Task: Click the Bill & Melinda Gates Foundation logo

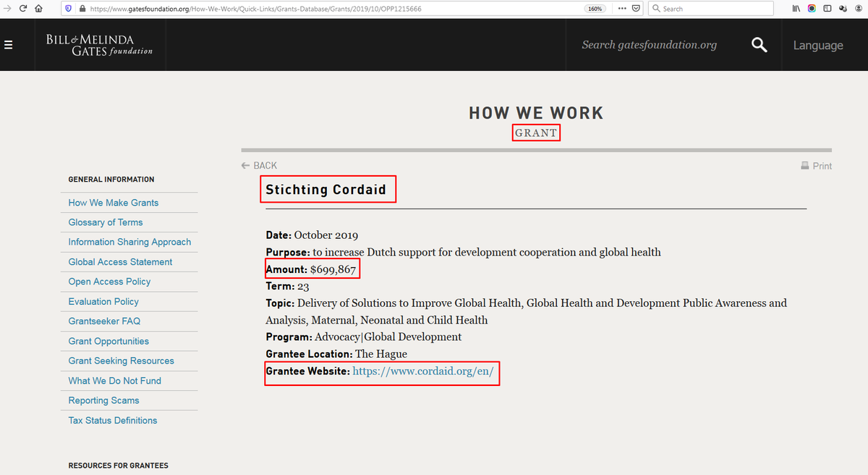Action: coord(100,45)
